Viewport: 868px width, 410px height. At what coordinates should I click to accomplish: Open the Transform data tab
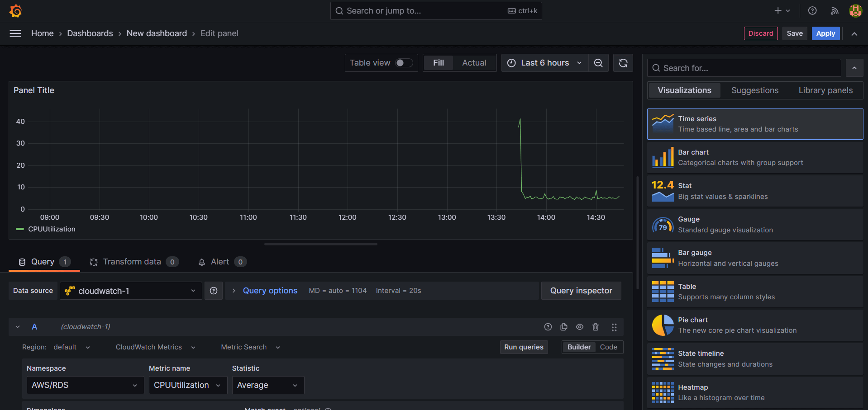132,261
